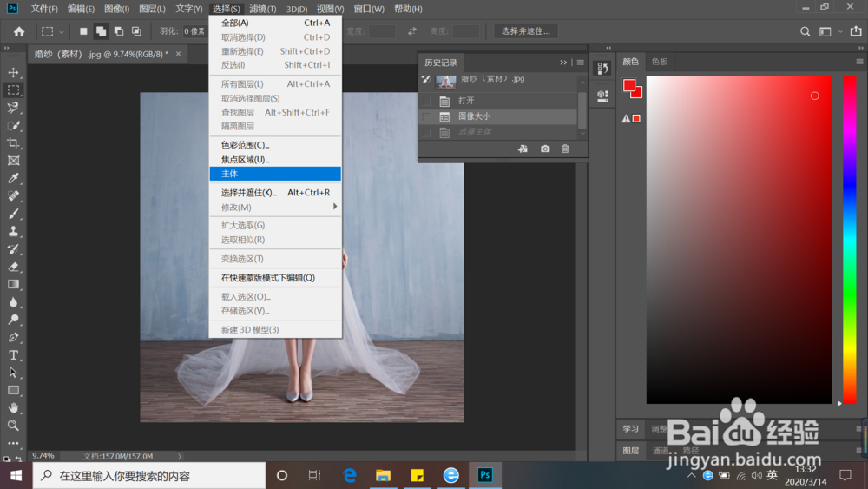The image size is (868, 489).
Task: Select Intersect with selection mode icon
Action: coord(136,31)
